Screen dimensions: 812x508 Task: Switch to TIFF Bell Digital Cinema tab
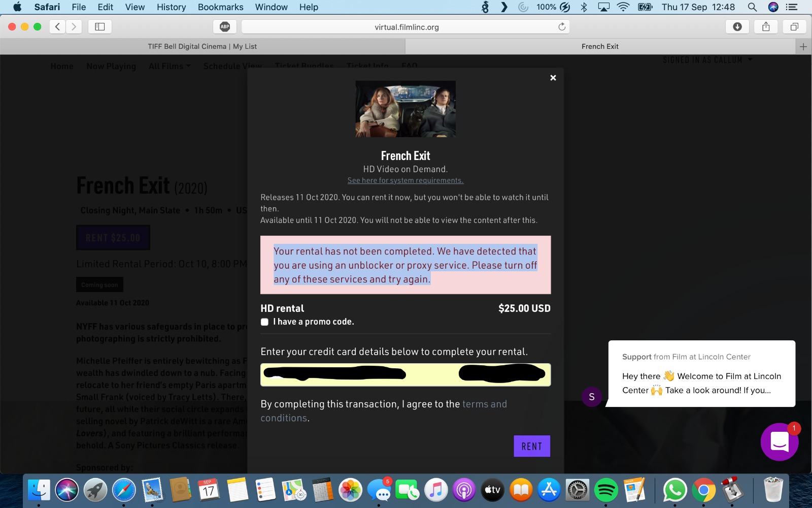202,46
